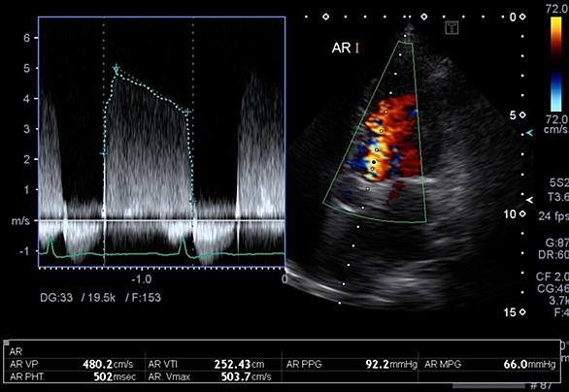Click the black sample volume marker in color box
569x392 pixels.
374,162
